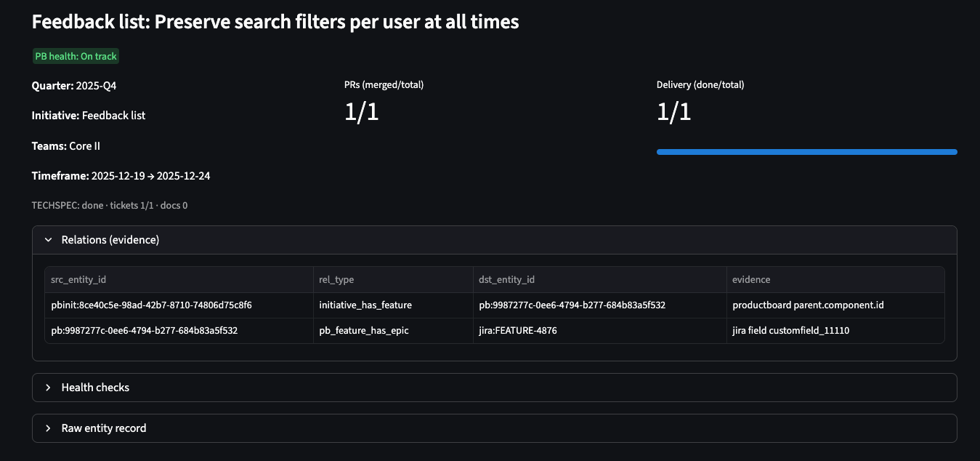Expand the Raw entity record section
The width and height of the screenshot is (980, 461).
pos(103,428)
